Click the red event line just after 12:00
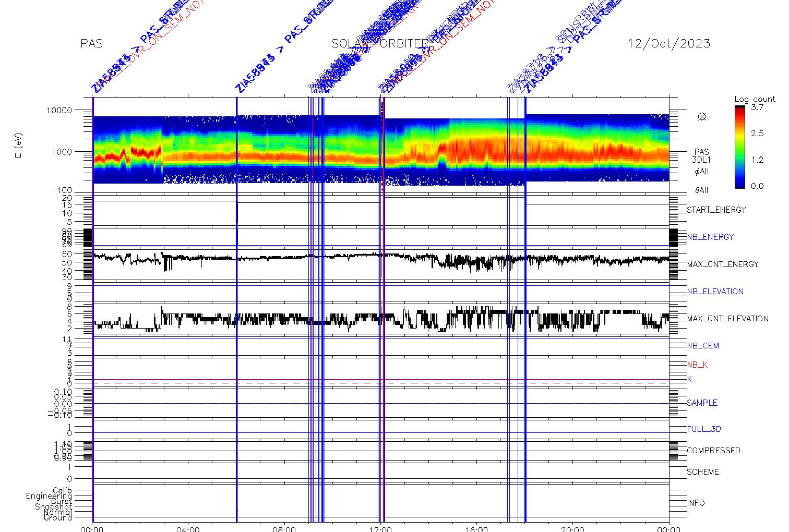 (384, 309)
